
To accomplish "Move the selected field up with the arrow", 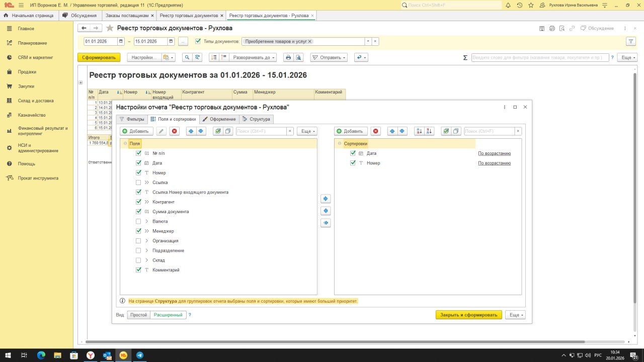I will coord(191,131).
